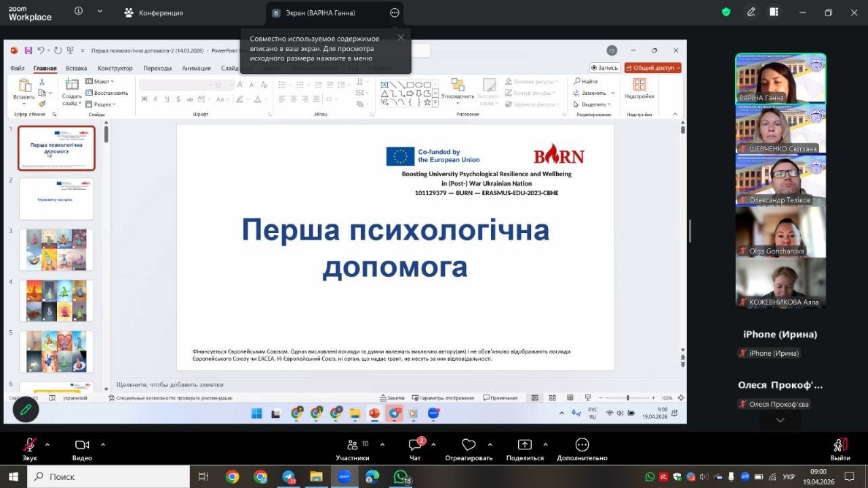Click the green annotation pencil button
This screenshot has height=488, width=868.
point(26,409)
